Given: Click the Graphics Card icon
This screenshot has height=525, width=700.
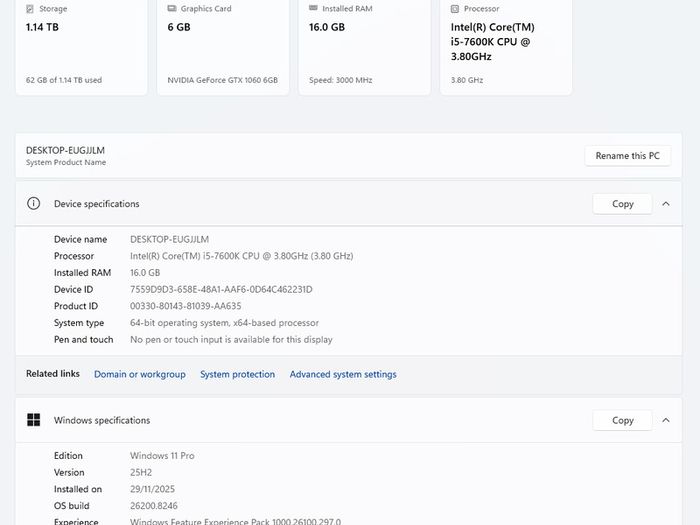Looking at the screenshot, I should point(172,8).
